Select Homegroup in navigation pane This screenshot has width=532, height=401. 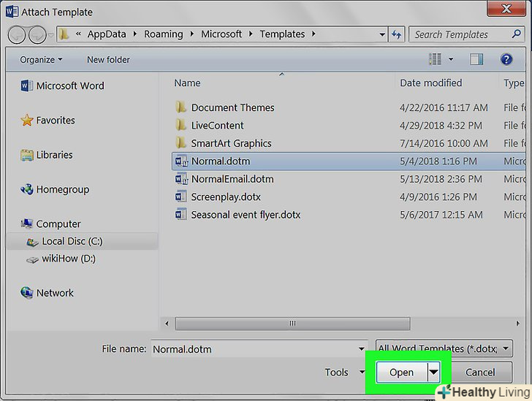[55, 189]
